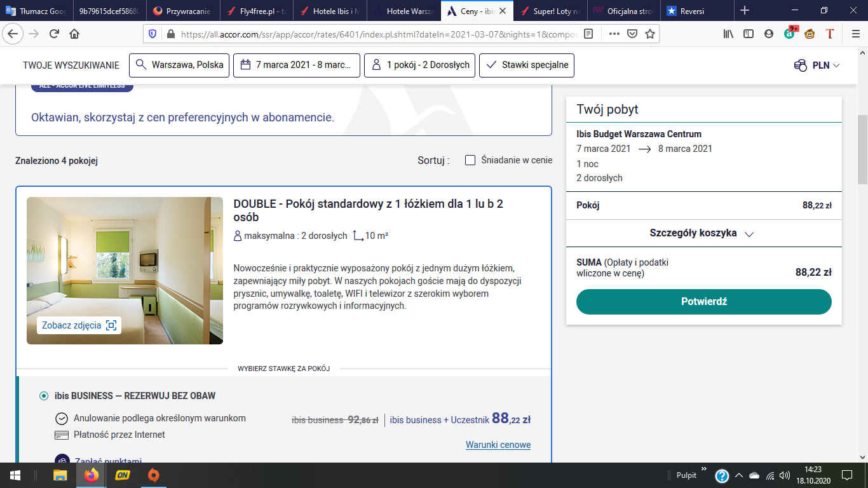The height and width of the screenshot is (488, 868).
Task: Open the Firefox library
Action: (728, 34)
